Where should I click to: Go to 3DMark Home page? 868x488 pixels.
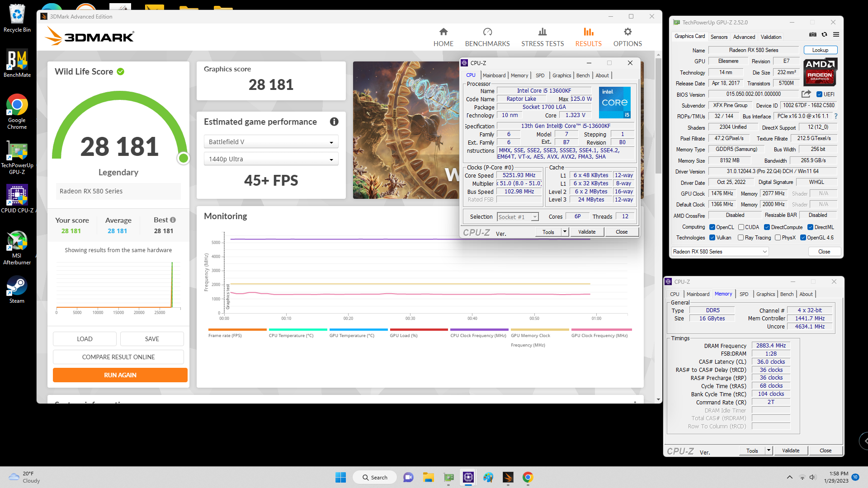443,38
